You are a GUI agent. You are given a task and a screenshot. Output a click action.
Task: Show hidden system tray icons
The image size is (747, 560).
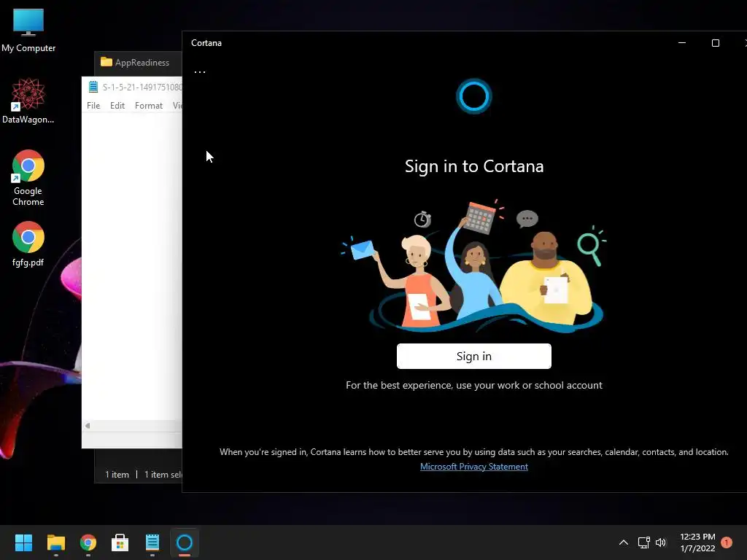point(623,542)
